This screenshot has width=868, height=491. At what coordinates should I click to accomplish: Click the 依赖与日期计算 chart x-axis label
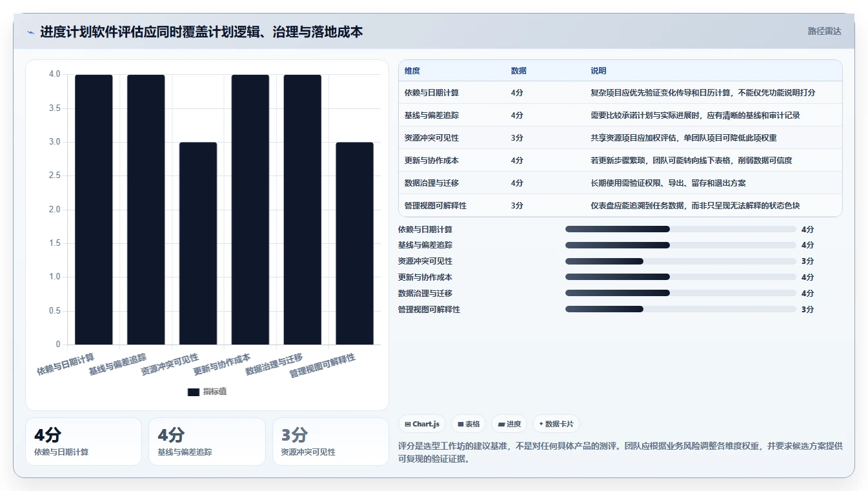(66, 364)
